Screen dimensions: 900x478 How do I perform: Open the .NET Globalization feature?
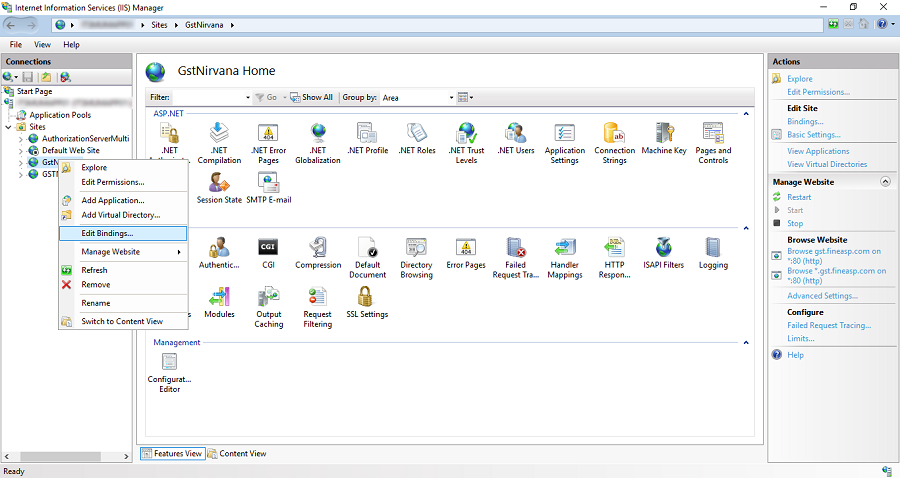[318, 143]
